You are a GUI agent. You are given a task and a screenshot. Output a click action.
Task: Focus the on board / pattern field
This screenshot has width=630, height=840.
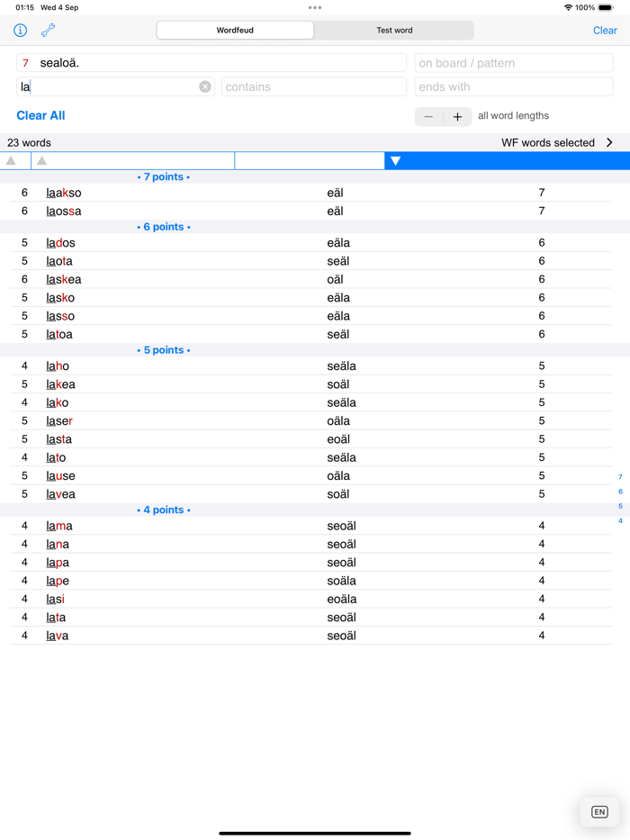pyautogui.click(x=513, y=63)
